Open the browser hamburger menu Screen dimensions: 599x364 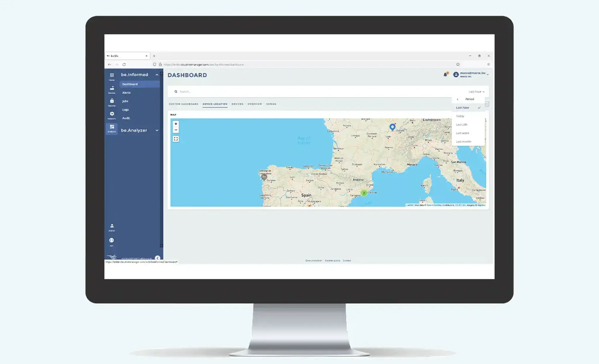coord(488,64)
